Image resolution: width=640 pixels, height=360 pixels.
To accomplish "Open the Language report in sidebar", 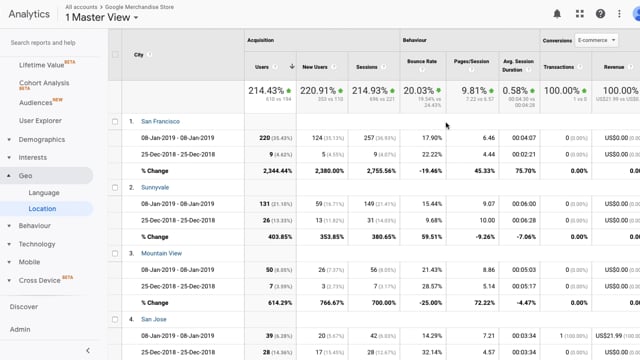I will [x=44, y=193].
